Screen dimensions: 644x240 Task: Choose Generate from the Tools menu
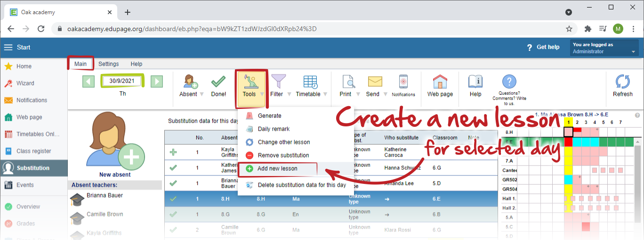click(269, 116)
